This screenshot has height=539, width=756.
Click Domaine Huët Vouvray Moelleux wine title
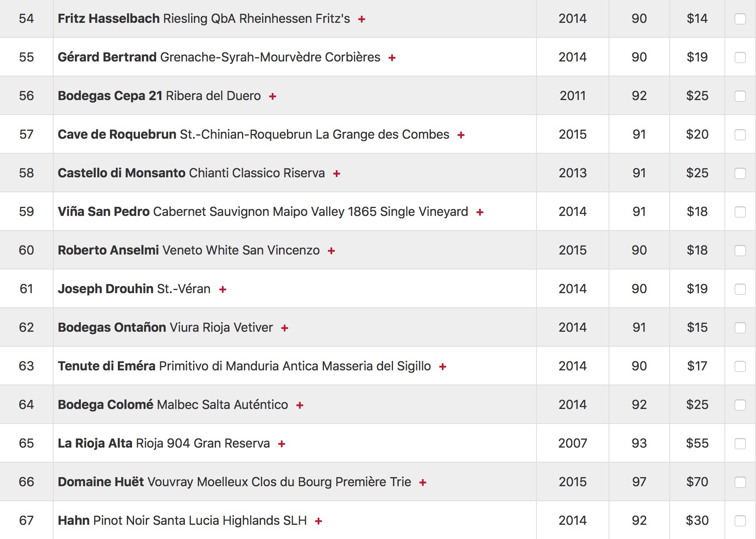coord(234,482)
